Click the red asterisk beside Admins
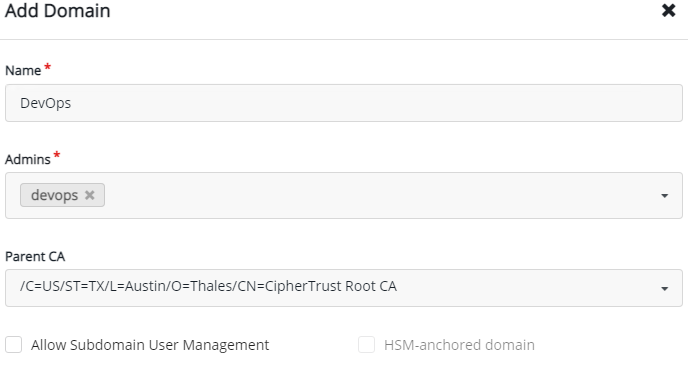Viewport: 688px width, 369px height. click(x=57, y=155)
